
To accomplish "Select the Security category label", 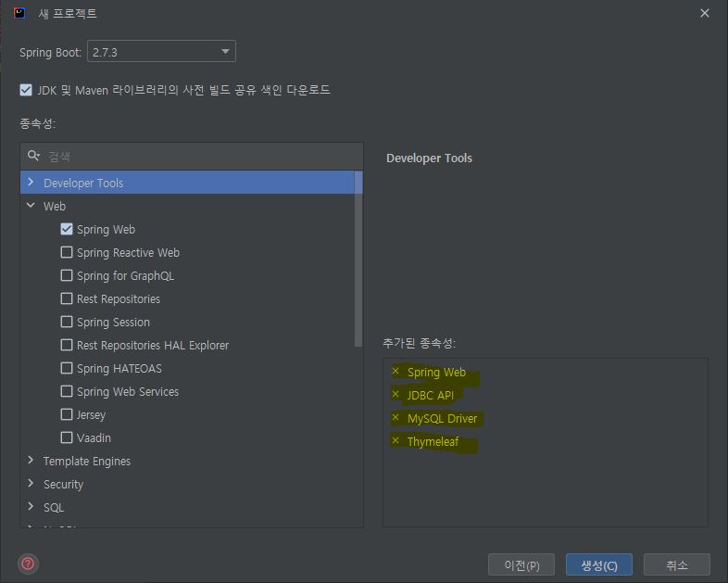I will 63,485.
